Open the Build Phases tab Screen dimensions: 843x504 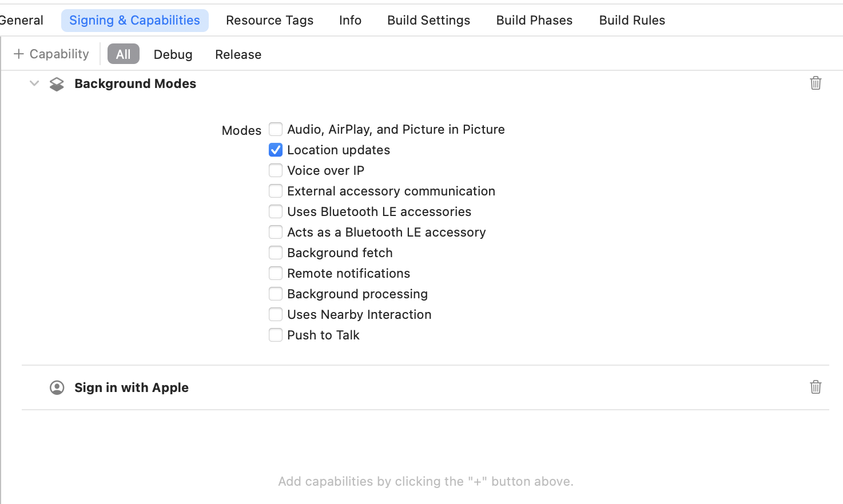click(x=534, y=20)
